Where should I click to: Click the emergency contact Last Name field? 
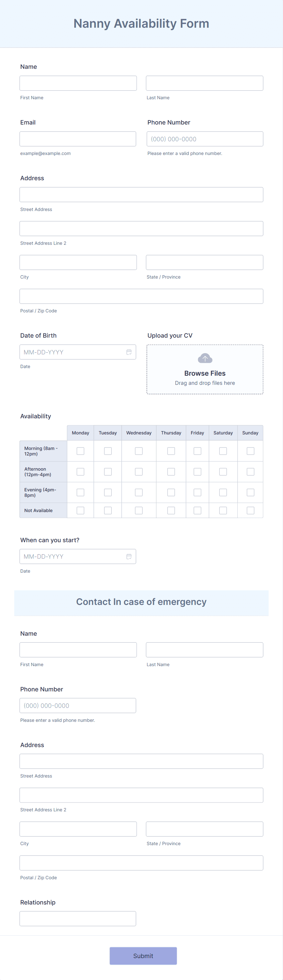tap(204, 650)
